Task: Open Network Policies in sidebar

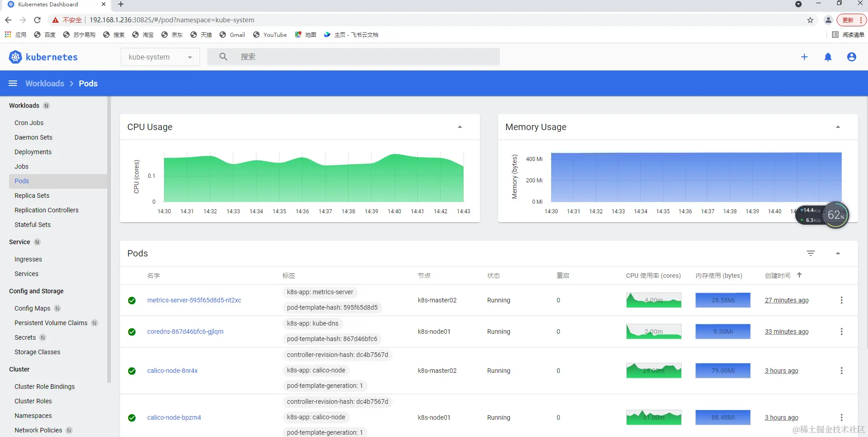Action: click(x=38, y=430)
